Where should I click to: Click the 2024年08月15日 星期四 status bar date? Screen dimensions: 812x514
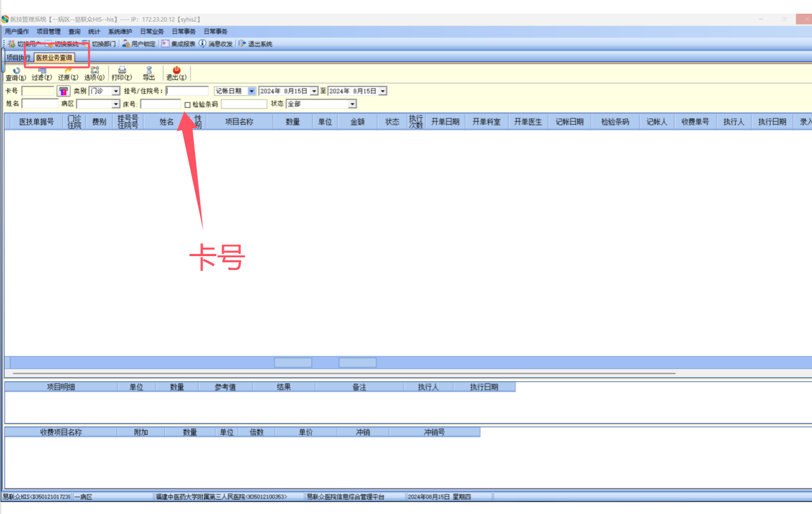[x=439, y=497]
